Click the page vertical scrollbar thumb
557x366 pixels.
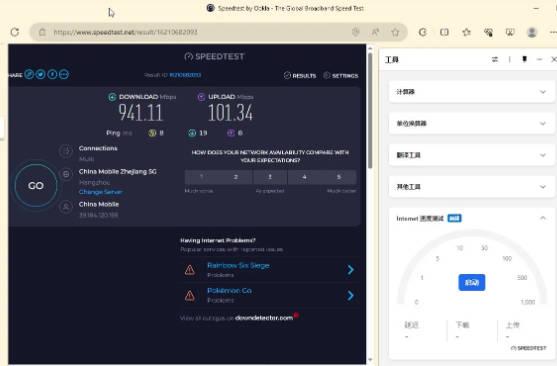pos(370,110)
